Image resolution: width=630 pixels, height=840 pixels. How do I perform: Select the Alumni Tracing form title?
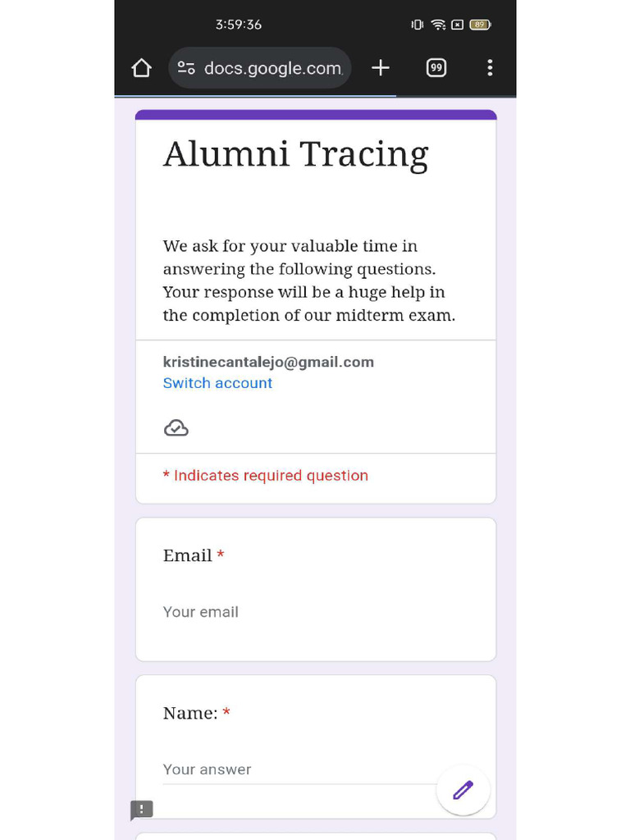pos(295,154)
